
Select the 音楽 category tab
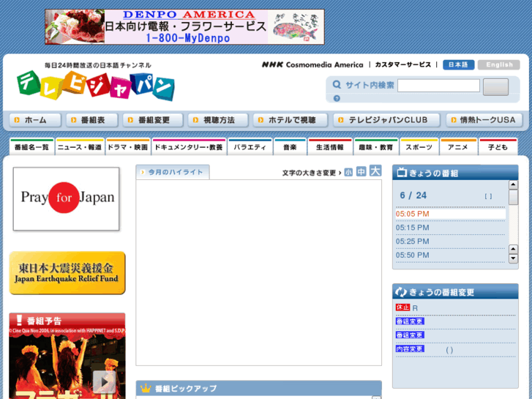click(x=290, y=147)
